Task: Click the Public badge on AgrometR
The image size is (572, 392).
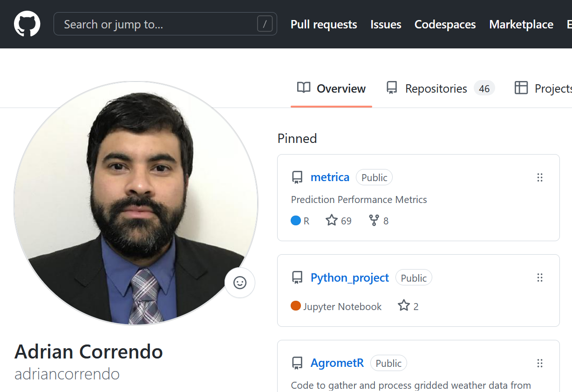Action: point(388,363)
